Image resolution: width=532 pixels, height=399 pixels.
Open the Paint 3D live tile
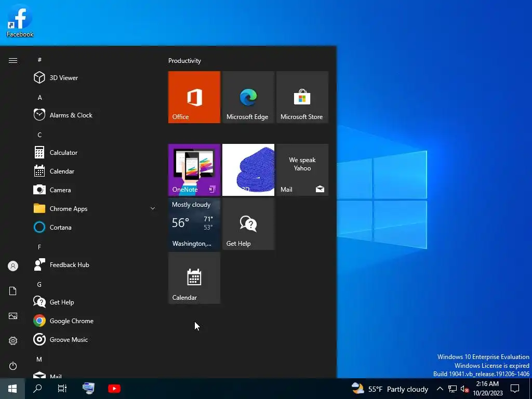point(248,170)
